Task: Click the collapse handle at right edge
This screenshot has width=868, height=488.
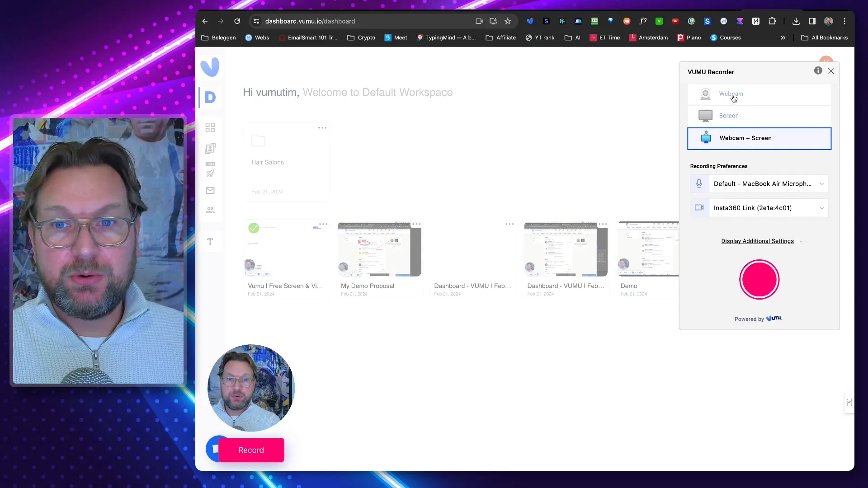Action: [x=849, y=402]
